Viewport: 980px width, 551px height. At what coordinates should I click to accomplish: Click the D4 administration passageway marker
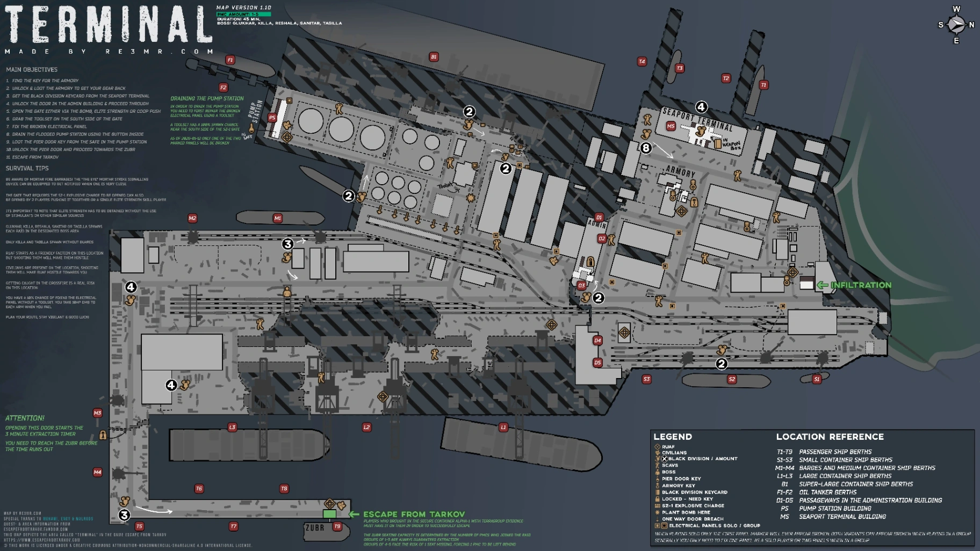click(597, 340)
